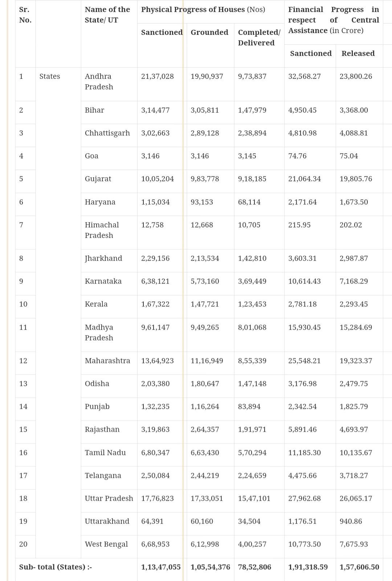Select the Completed/Delivered column header

(x=259, y=37)
